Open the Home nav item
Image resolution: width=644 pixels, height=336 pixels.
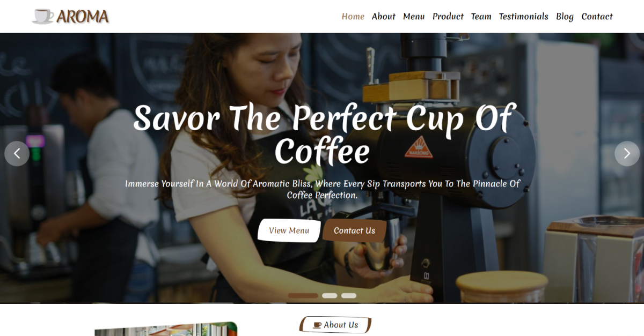[353, 17]
